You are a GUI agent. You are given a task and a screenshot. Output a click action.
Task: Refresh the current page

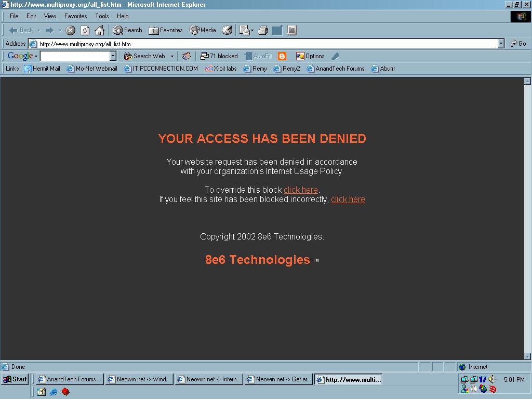[x=85, y=31]
